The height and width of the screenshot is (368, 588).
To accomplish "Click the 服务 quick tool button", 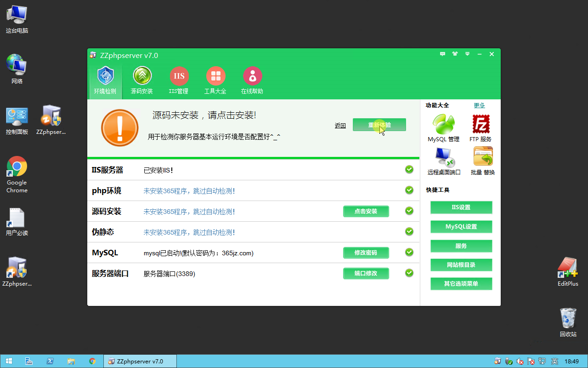I will pos(461,246).
